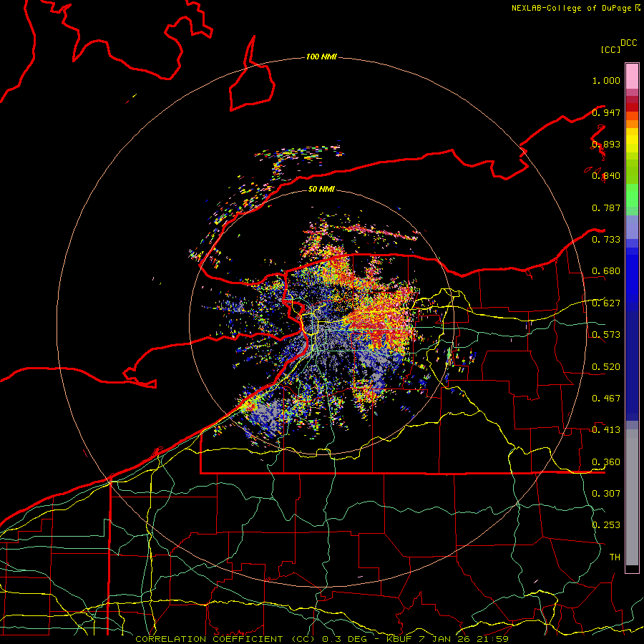Click the DCC label above the legend
The width and height of the screenshot is (644, 644).
(x=629, y=43)
